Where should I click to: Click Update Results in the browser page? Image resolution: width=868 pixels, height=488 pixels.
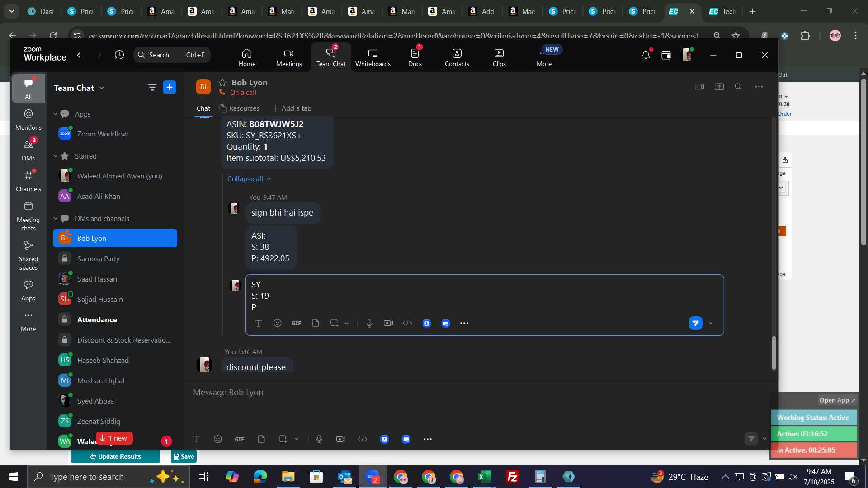[115, 456]
